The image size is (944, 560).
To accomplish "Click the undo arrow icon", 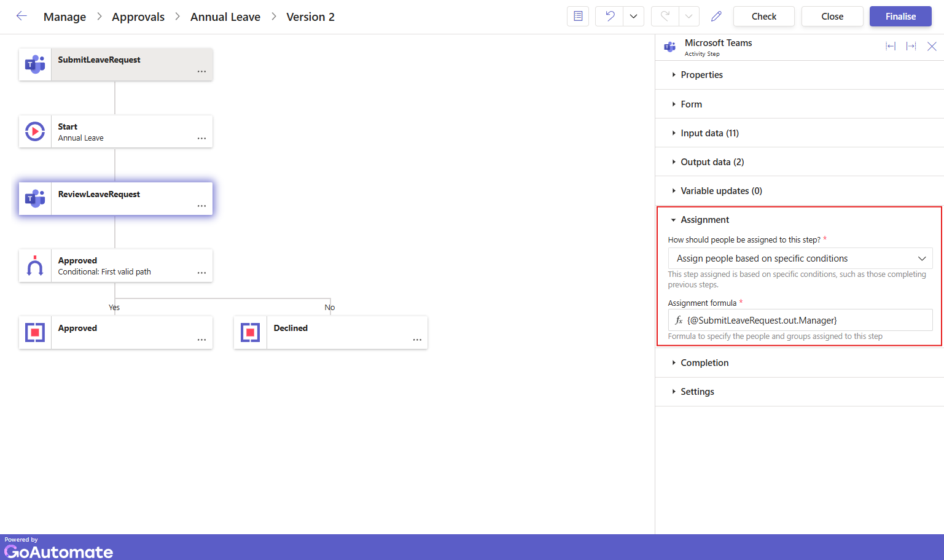I will pyautogui.click(x=609, y=17).
